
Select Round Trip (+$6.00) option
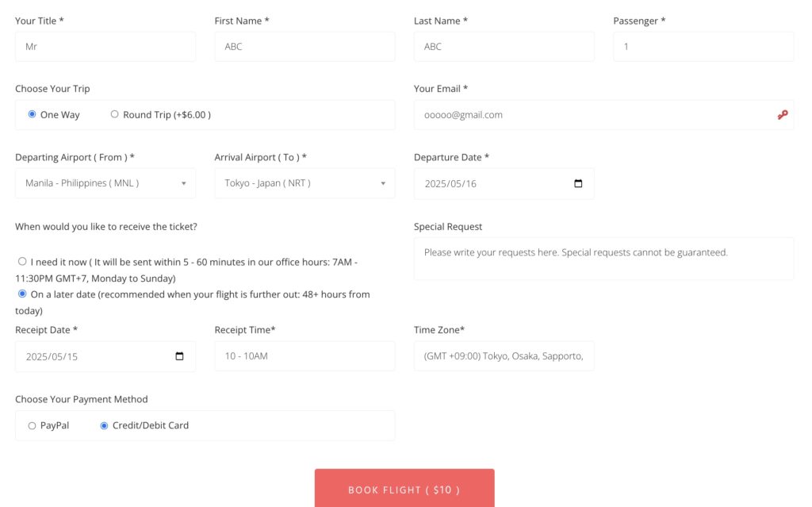[114, 114]
